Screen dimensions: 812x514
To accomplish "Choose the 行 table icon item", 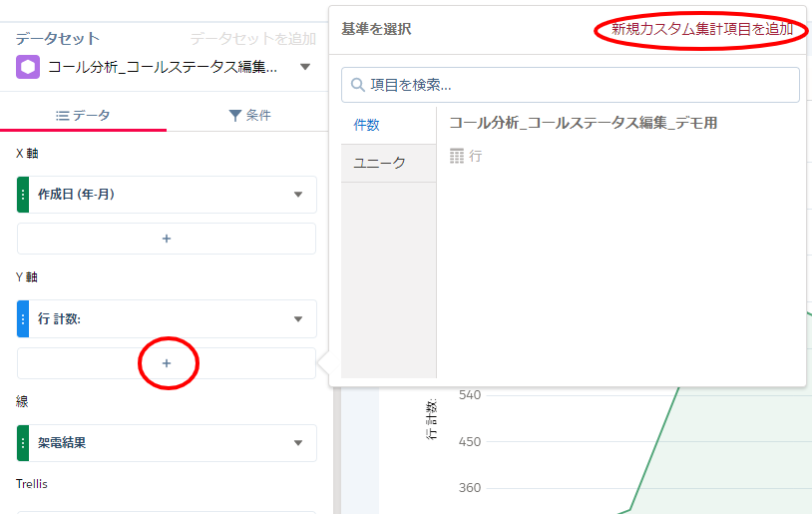I will point(466,156).
